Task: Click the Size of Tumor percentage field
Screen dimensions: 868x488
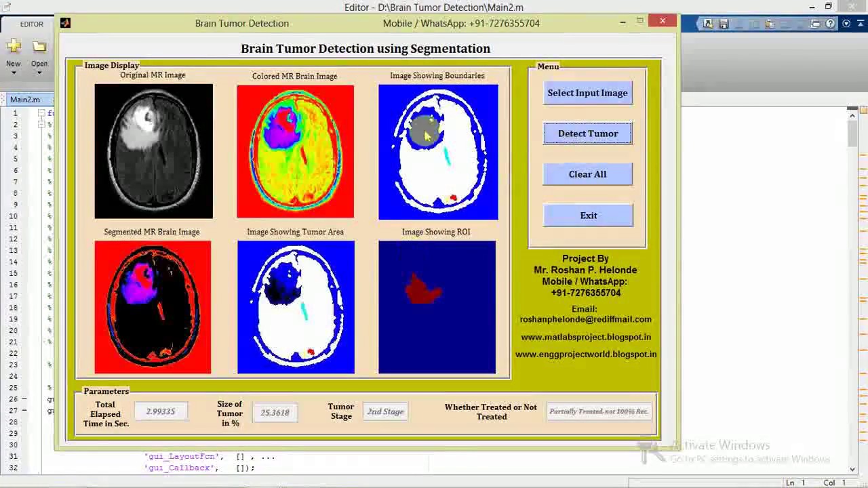Action: tap(275, 412)
